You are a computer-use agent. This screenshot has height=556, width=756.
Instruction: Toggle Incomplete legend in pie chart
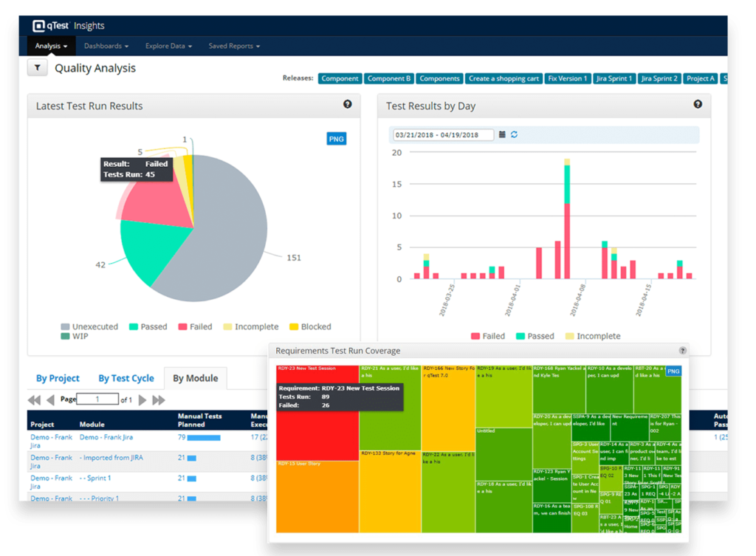click(251, 326)
